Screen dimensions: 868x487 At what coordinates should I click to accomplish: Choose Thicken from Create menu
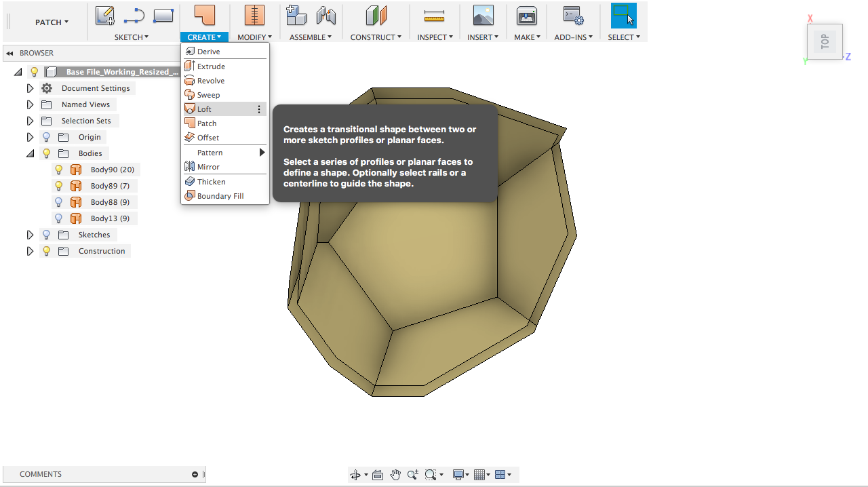click(225, 182)
